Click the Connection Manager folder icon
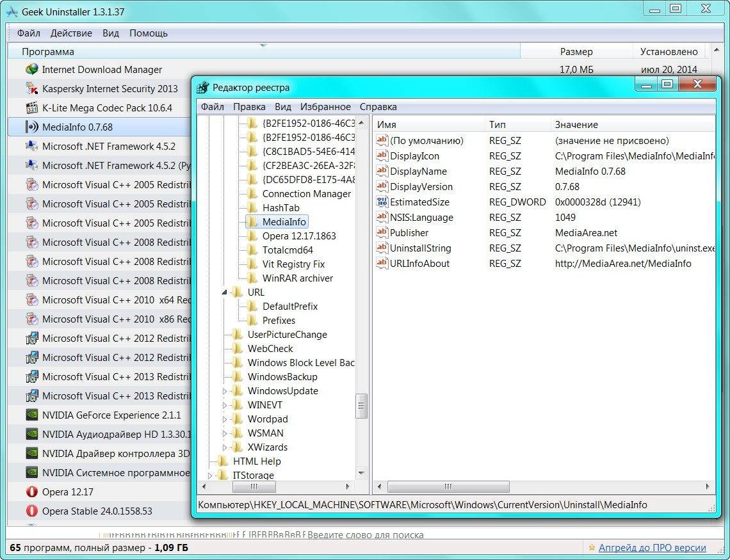Image resolution: width=730 pixels, height=560 pixels. [252, 193]
